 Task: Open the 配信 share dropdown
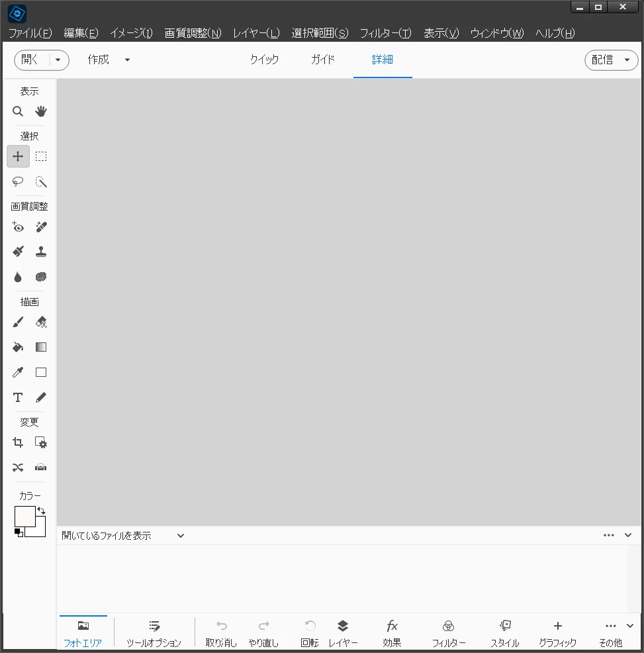pyautogui.click(x=611, y=60)
